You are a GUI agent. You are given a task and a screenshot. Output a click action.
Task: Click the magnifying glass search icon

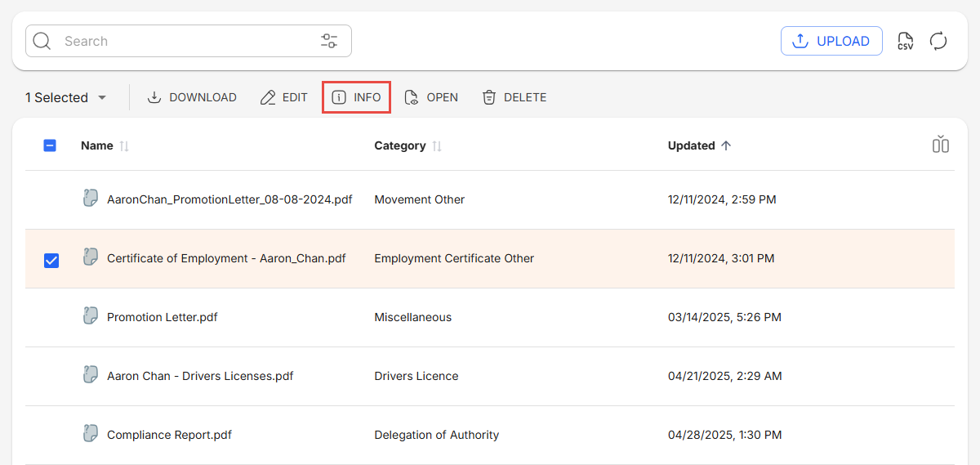(x=42, y=41)
